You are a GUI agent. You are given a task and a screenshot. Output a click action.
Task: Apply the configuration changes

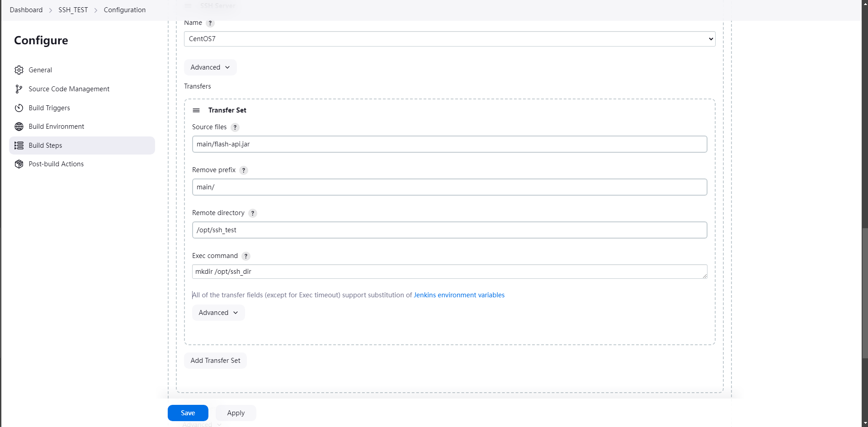pyautogui.click(x=236, y=413)
